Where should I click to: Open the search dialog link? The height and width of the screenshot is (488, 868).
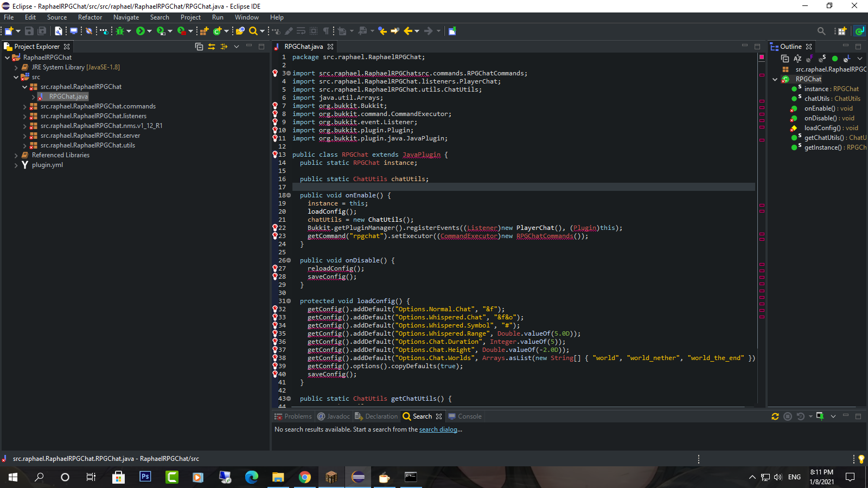(x=438, y=429)
